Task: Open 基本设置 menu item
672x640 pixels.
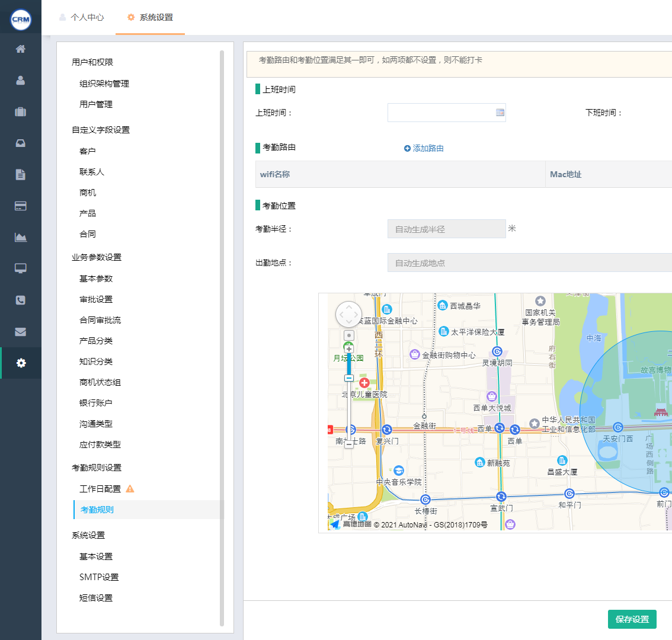Action: click(96, 556)
